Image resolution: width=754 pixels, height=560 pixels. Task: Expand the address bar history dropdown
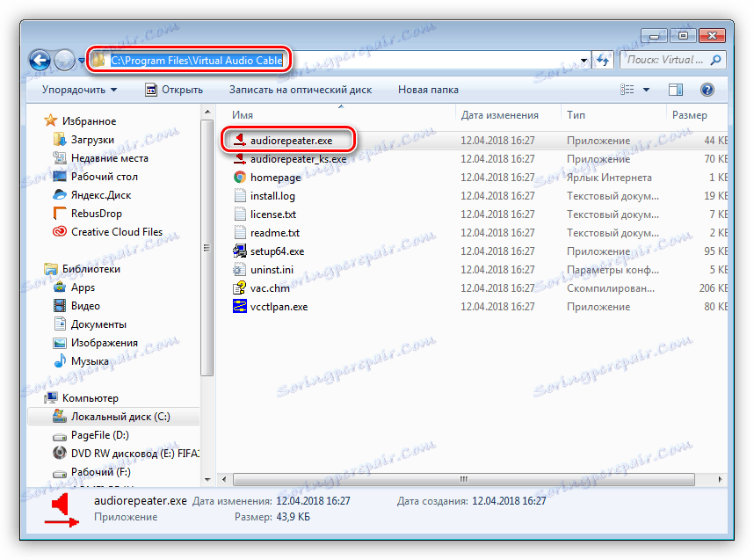(x=584, y=61)
